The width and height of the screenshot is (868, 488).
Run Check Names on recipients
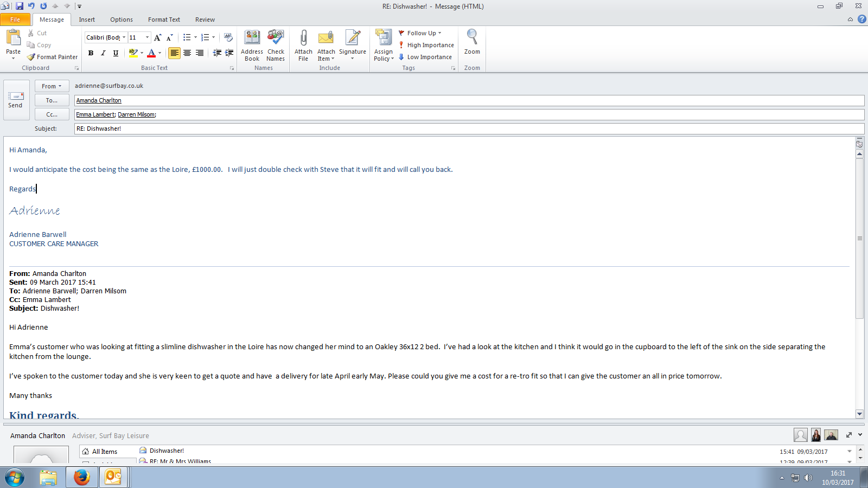(x=276, y=46)
